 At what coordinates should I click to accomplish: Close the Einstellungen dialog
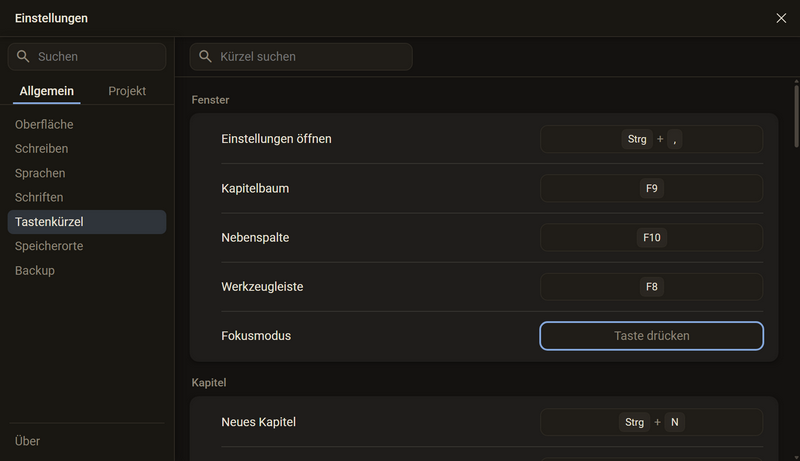(x=781, y=18)
